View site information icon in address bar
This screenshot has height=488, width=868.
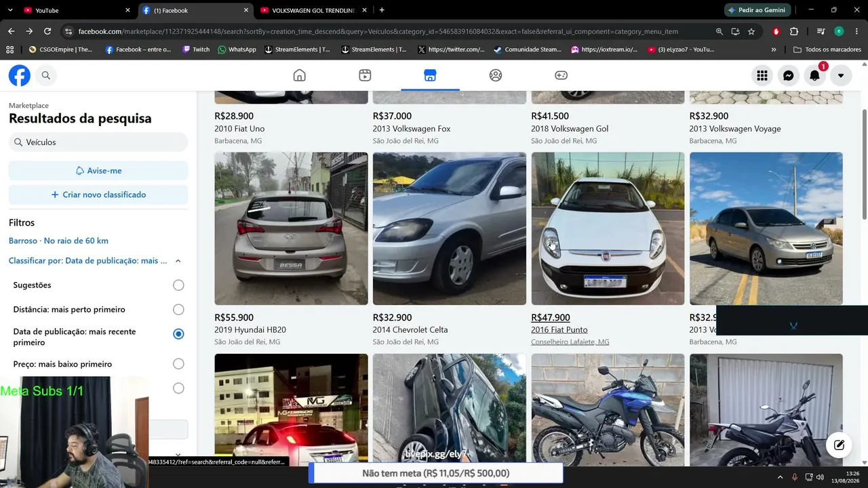point(68,31)
